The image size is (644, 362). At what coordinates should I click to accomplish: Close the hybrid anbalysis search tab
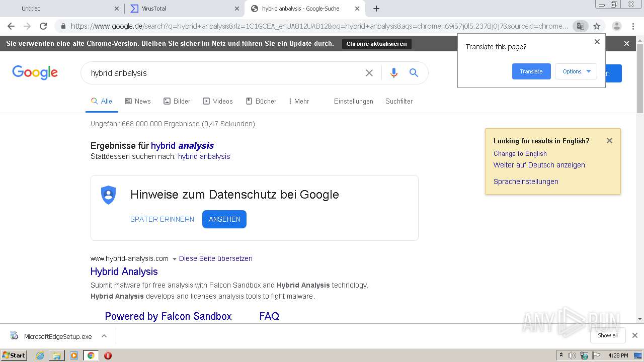(357, 9)
